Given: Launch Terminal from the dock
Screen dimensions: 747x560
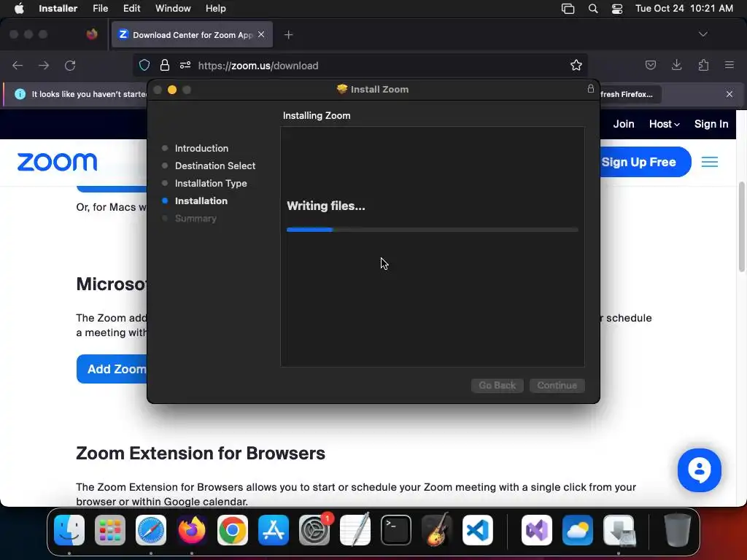Looking at the screenshot, I should (396, 530).
